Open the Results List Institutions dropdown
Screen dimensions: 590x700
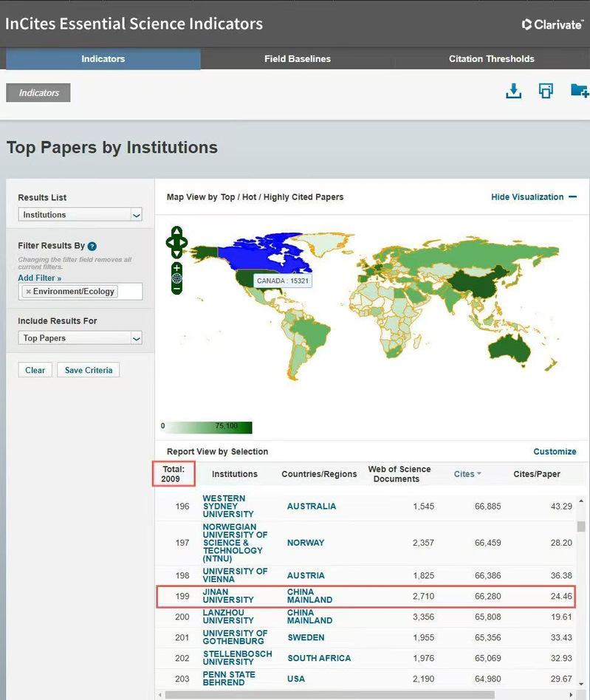click(80, 215)
